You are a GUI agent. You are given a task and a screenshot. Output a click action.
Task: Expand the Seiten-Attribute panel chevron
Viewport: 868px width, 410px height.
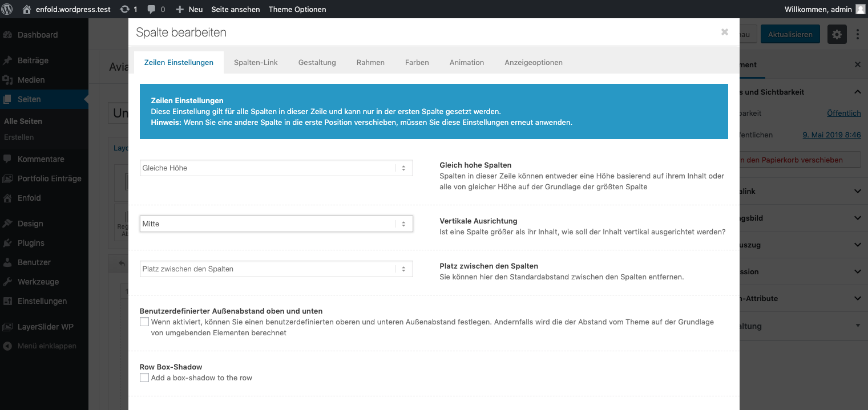tap(858, 299)
